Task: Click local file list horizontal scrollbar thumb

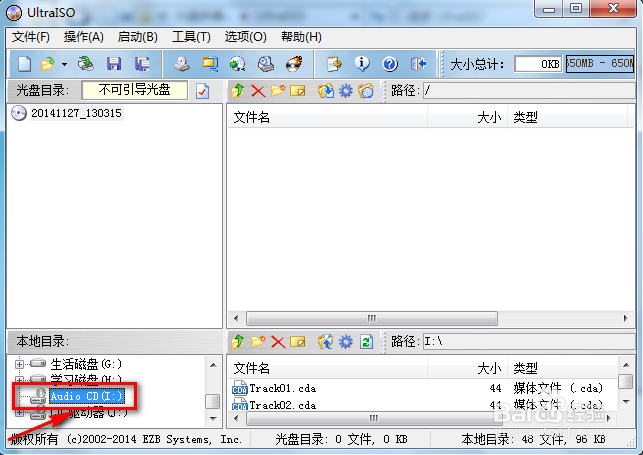Action: 372,418
